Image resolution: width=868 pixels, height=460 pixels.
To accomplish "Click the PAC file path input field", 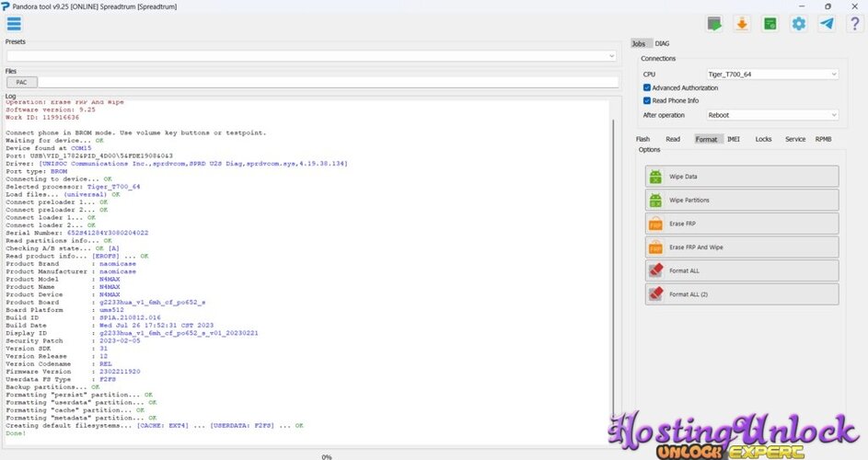I will pos(329,83).
